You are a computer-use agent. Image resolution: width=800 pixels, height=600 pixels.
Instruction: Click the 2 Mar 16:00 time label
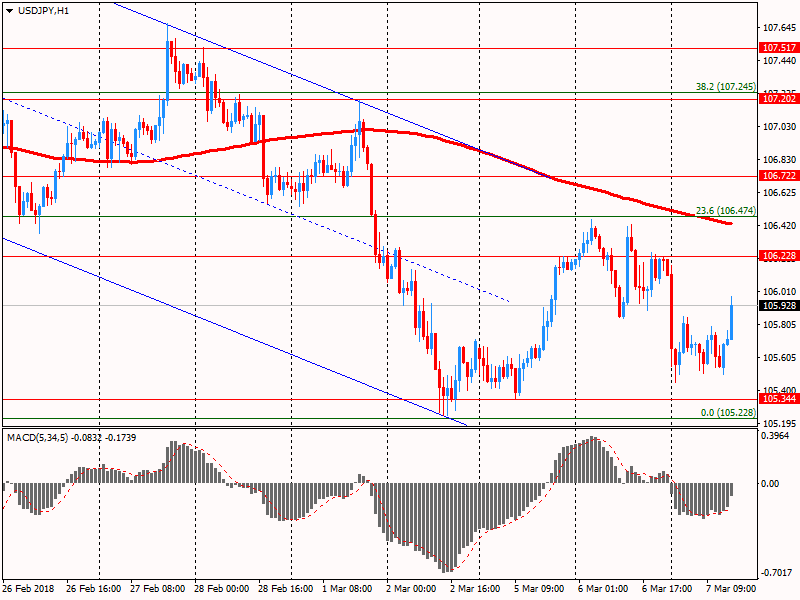tap(475, 589)
